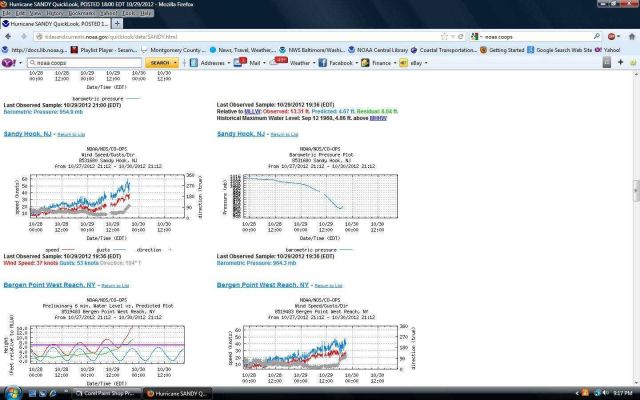Follow the MLLW datum link

click(252, 111)
